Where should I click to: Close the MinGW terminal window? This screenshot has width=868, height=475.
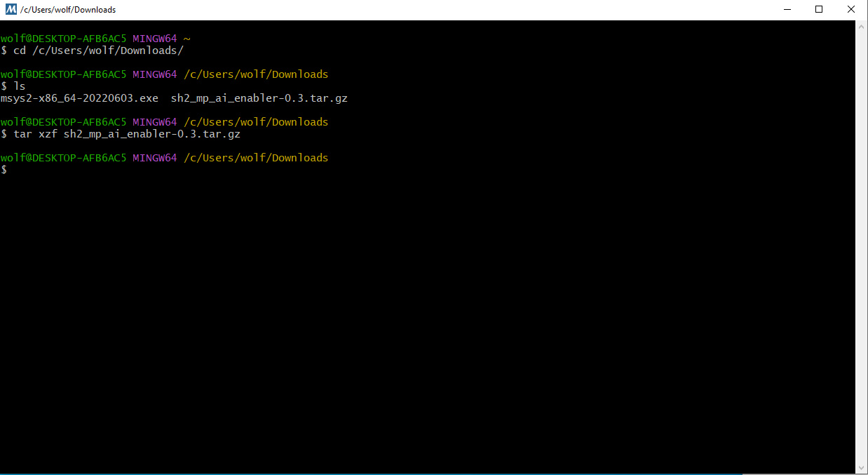click(x=851, y=10)
